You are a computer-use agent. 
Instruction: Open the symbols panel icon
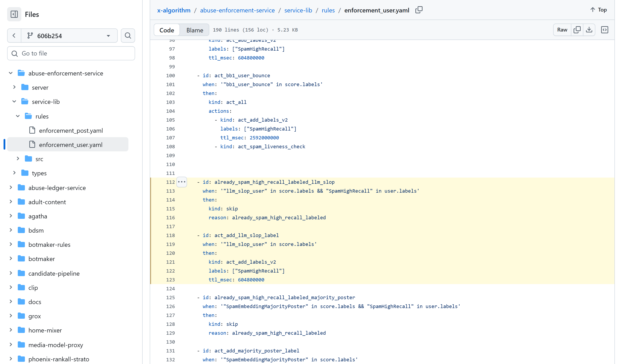point(604,30)
